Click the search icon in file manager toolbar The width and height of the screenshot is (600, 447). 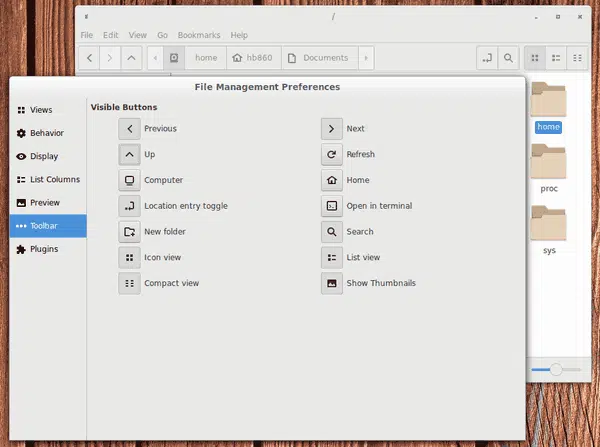click(508, 58)
